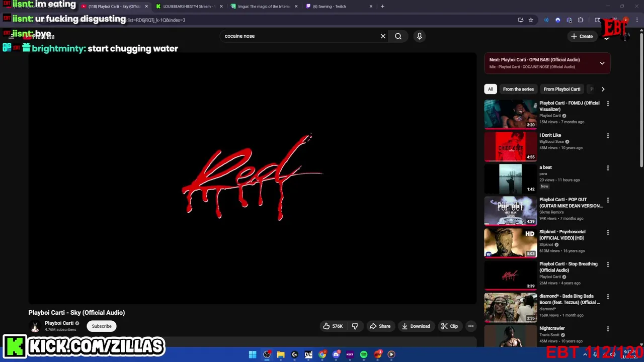Open Spotify from the taskbar
This screenshot has height=362, width=644.
click(364, 354)
